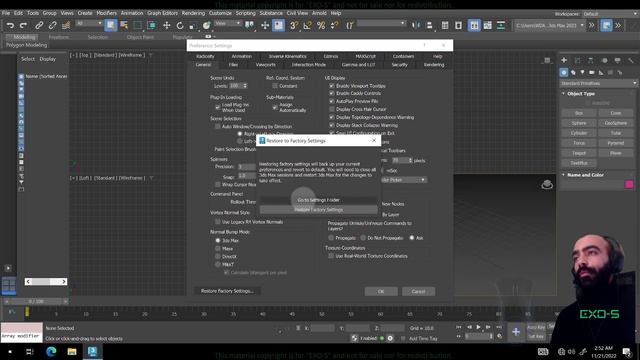Click Go to Settings Folder button
The height and width of the screenshot is (360, 640).
pos(318,200)
